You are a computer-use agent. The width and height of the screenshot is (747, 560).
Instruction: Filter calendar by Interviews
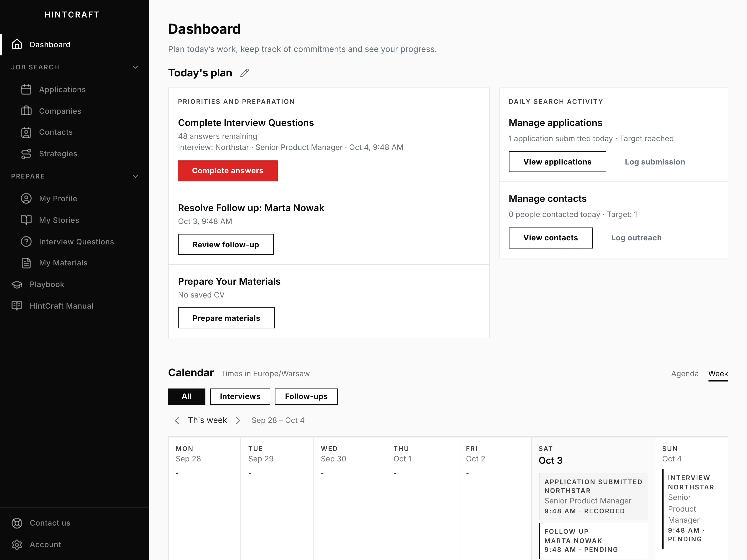(x=240, y=396)
